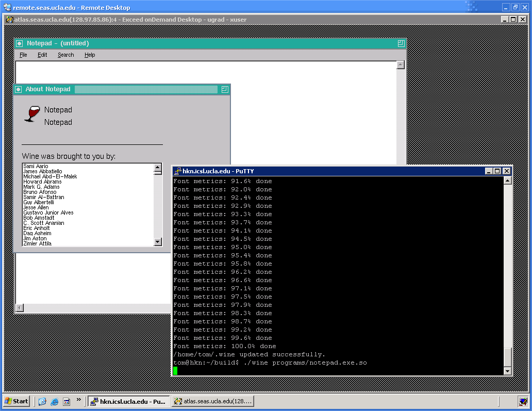Click the About Notepad top-right window button
Viewport: 532px width, 411px height.
(225, 89)
